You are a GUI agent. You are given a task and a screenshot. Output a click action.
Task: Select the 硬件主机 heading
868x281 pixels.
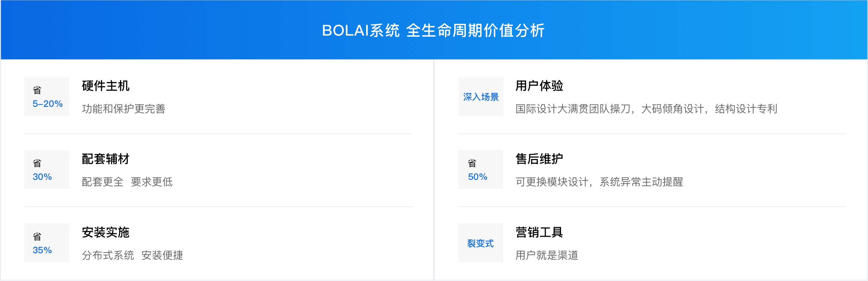(x=106, y=86)
